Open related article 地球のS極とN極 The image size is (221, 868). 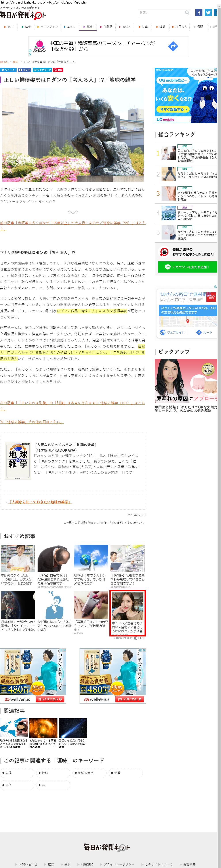click(14, 733)
